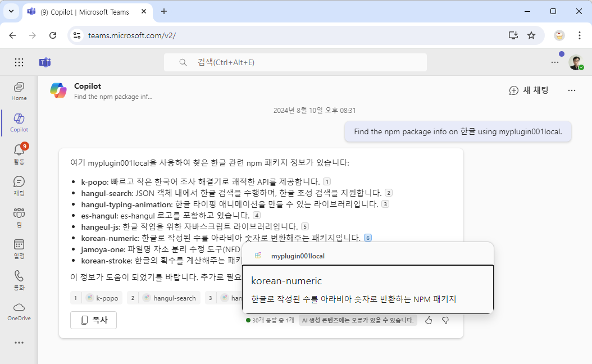The width and height of the screenshot is (592, 364).
Task: Click the AI 생성 콘텐츠 disclaimer label
Action: 358,320
